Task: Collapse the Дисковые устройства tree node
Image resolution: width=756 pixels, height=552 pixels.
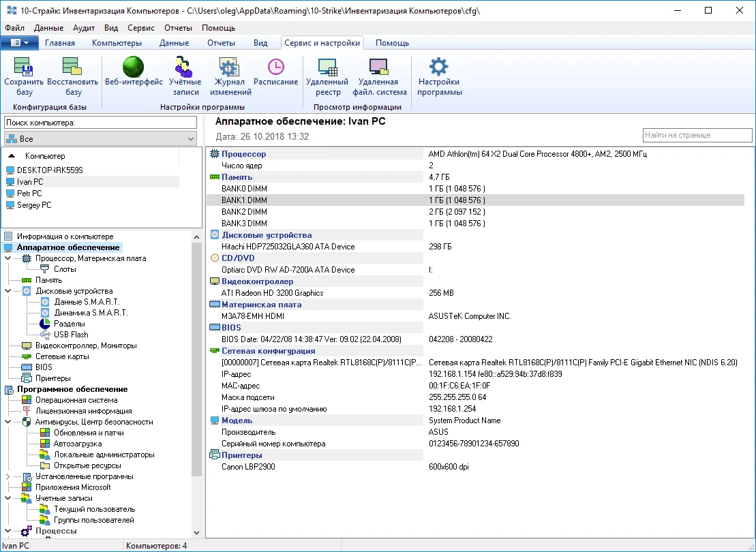Action: pos(7,291)
